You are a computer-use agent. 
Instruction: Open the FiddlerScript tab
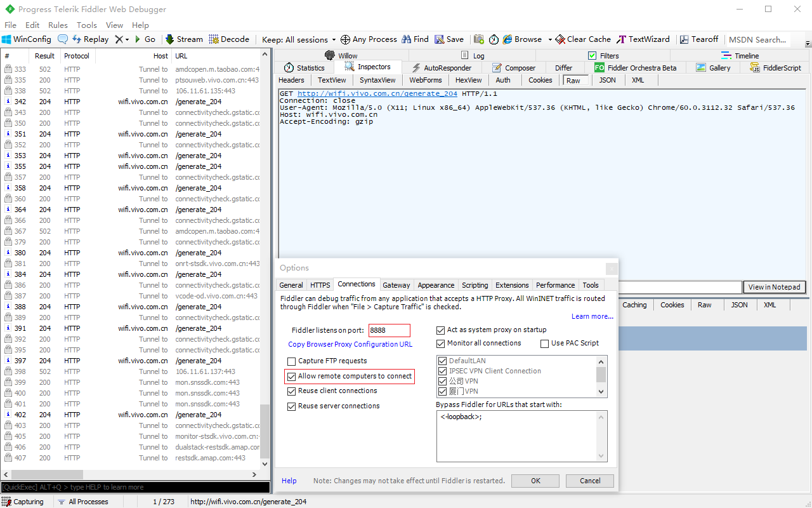tap(775, 68)
